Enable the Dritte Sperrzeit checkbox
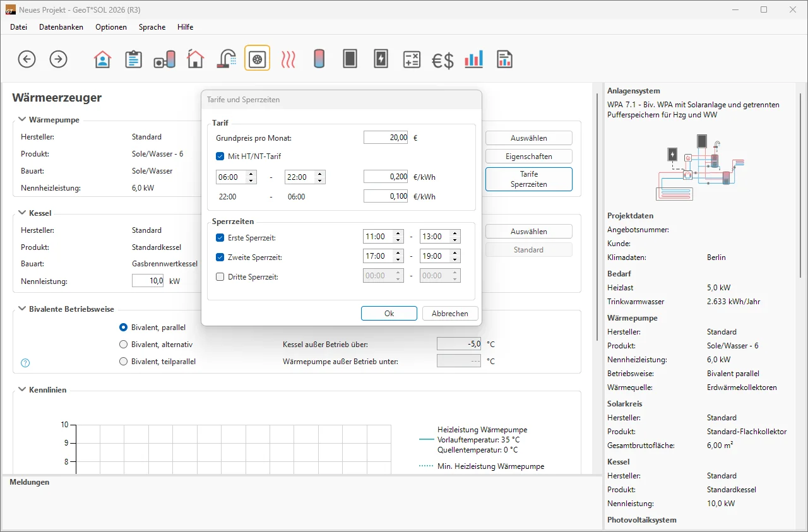 click(220, 276)
